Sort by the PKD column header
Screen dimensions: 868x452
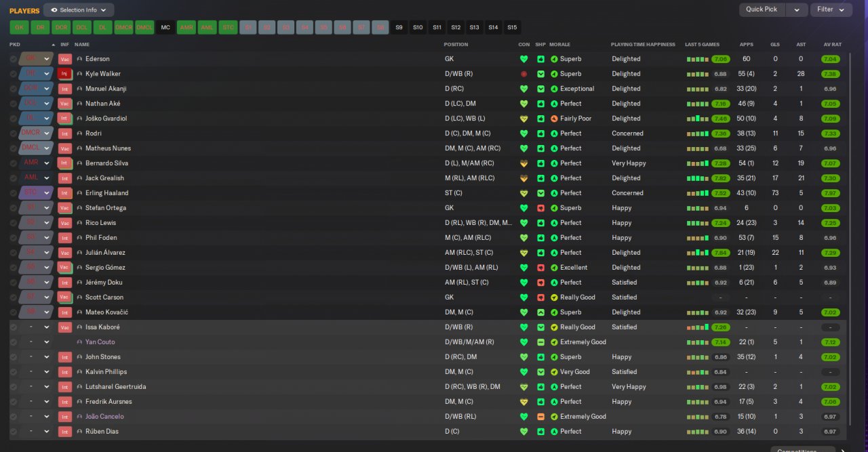click(x=15, y=45)
